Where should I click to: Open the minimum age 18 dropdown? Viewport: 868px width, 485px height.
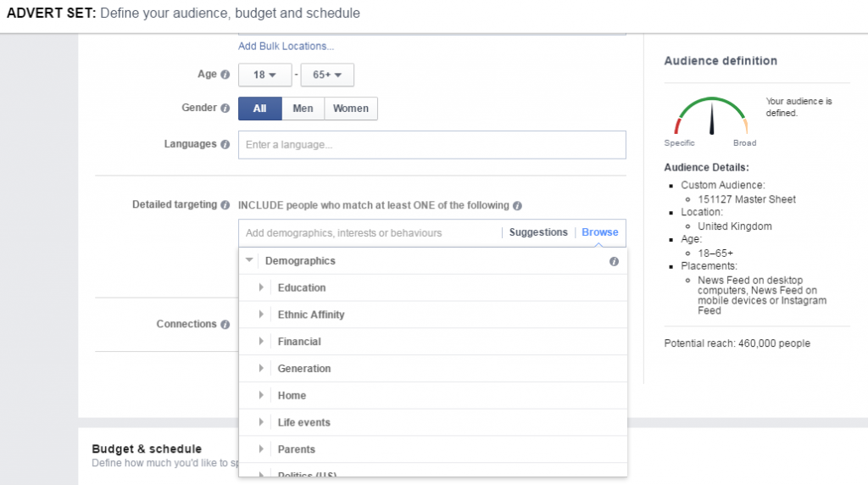[x=264, y=75]
